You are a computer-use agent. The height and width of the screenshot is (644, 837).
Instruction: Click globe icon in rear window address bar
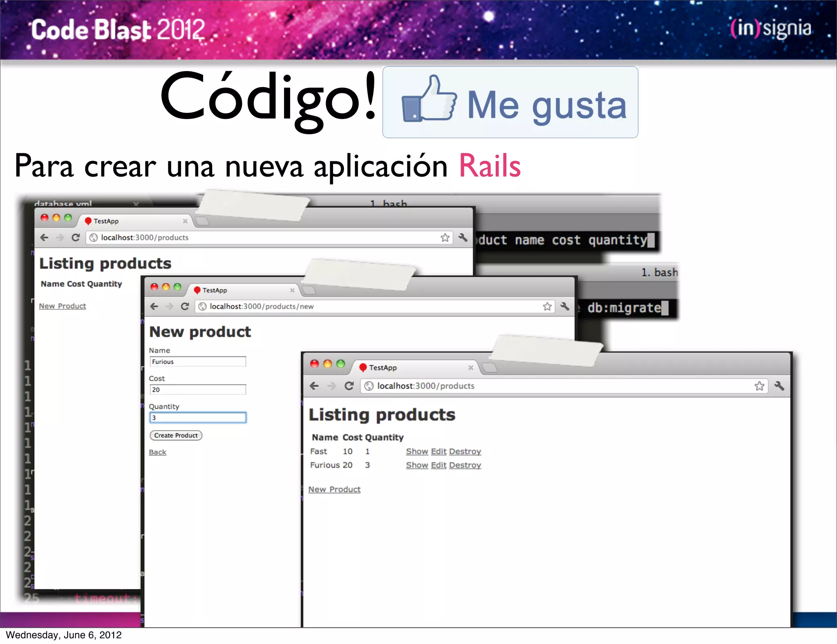94,237
